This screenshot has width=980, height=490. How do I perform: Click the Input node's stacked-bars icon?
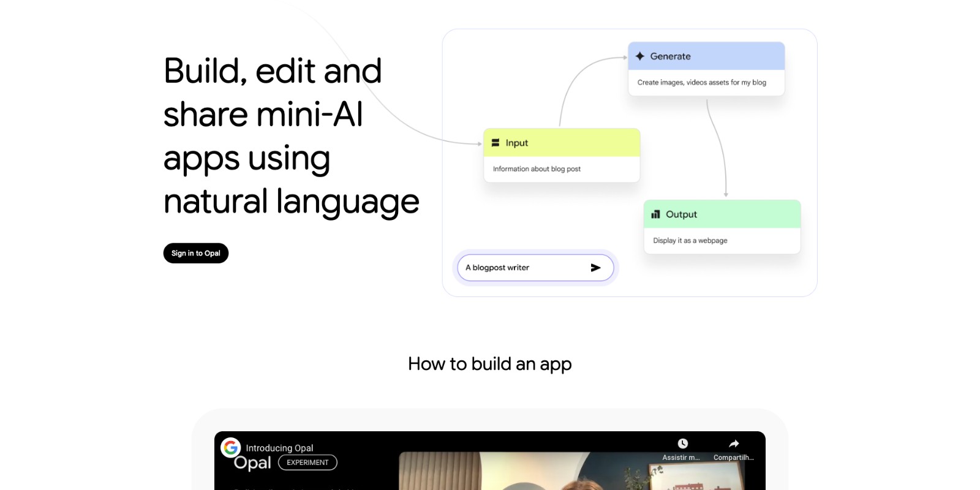click(496, 143)
